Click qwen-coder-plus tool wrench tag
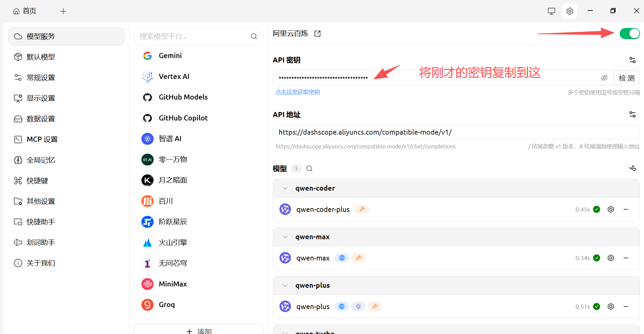The height and width of the screenshot is (334, 644). click(362, 210)
